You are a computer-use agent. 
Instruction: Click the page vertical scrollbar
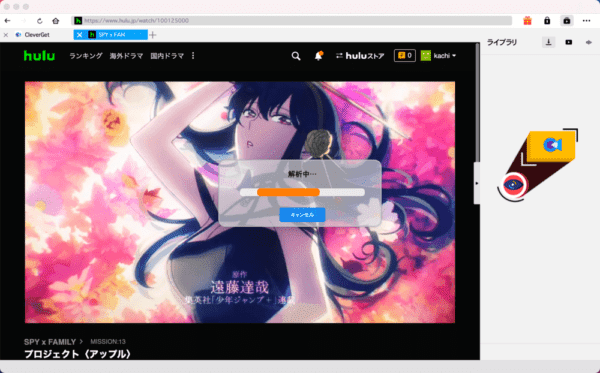pos(477,103)
